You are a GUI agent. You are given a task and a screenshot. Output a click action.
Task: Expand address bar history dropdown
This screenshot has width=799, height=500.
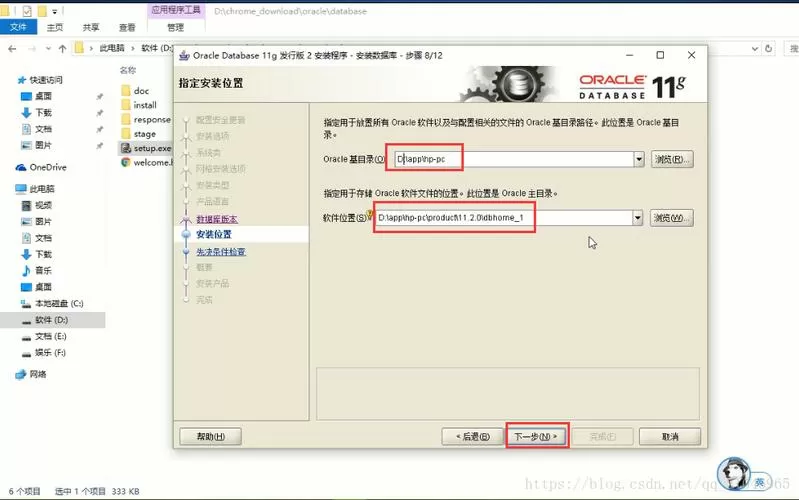pos(755,48)
